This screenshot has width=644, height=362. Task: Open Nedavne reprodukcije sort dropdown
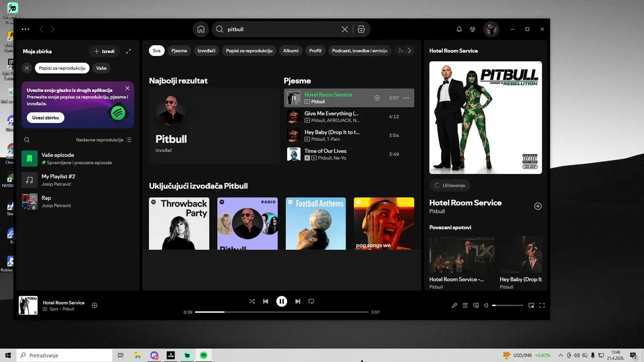[x=104, y=140]
